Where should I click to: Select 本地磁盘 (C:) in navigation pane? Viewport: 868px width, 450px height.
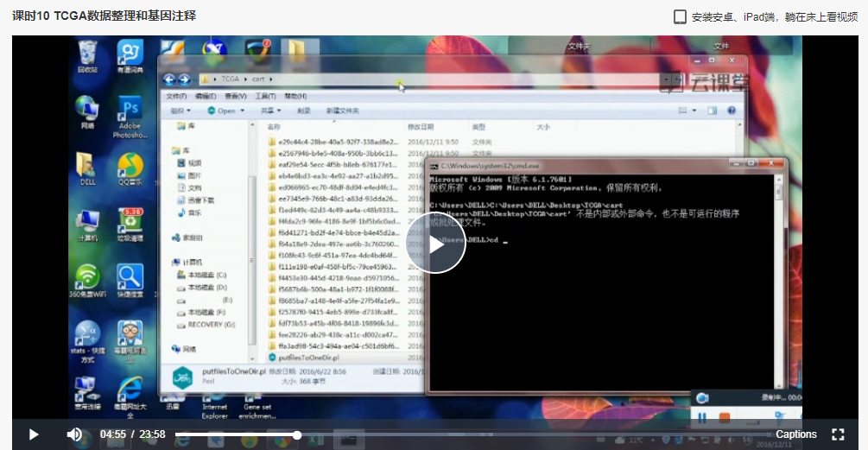201,275
